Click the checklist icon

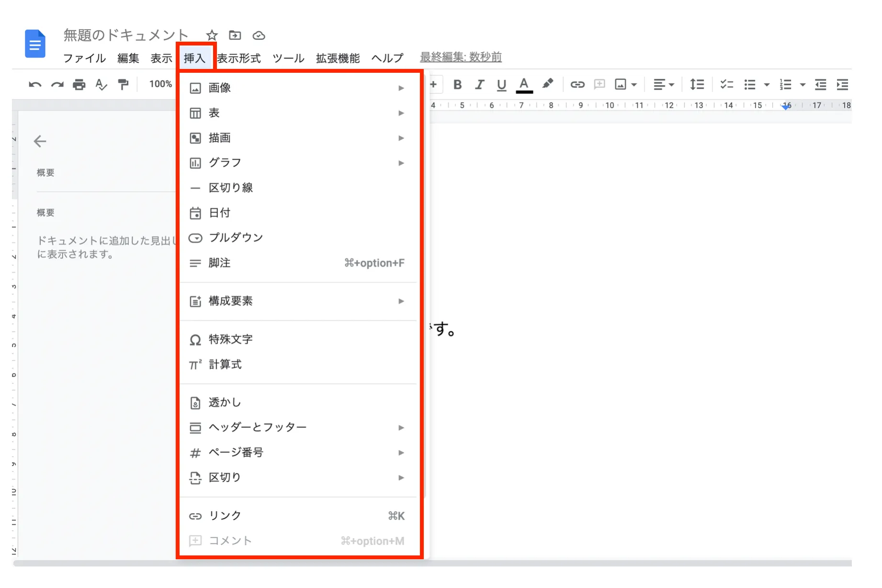point(726,85)
